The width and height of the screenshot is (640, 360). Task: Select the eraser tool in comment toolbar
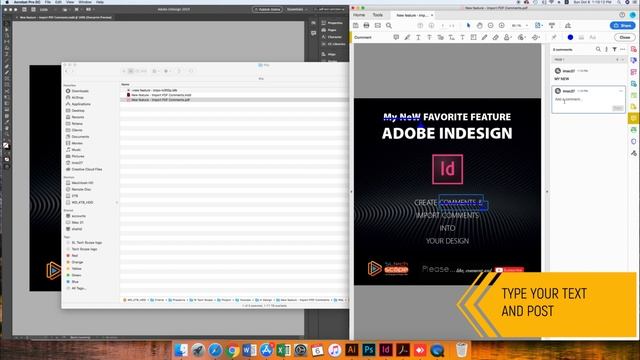(496, 37)
